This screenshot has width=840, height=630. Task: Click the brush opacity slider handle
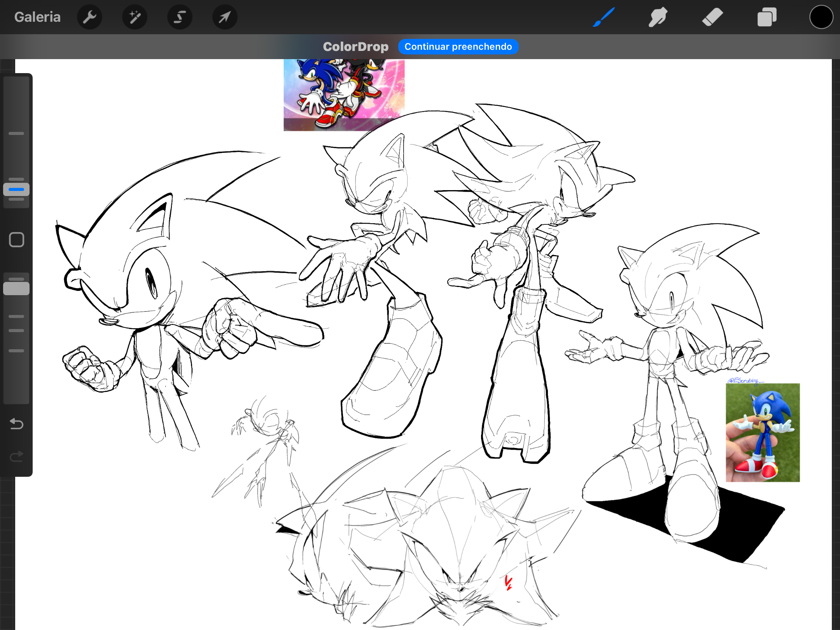[x=16, y=289]
